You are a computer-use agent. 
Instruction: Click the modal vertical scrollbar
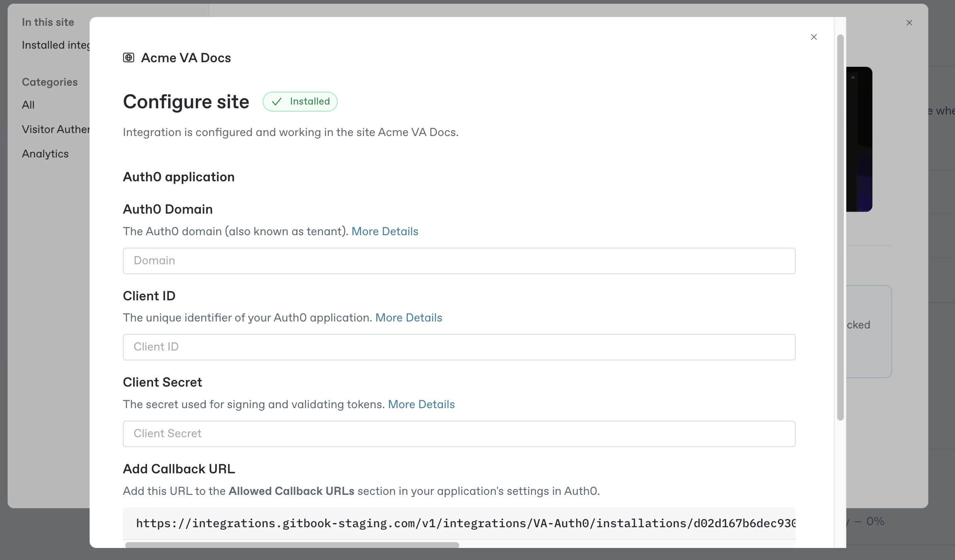click(840, 227)
